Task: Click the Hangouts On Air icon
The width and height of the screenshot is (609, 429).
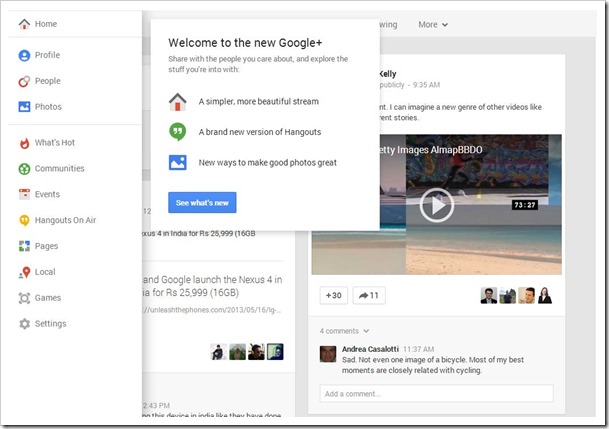Action: tap(24, 220)
